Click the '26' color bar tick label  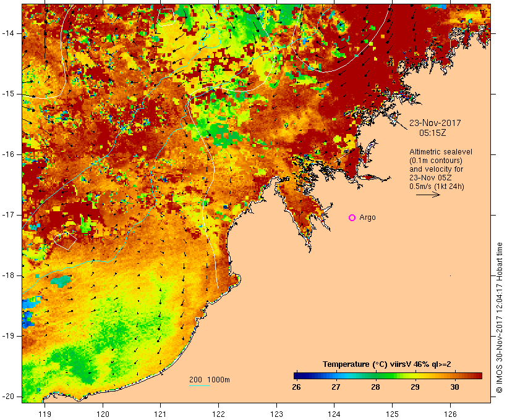pyautogui.click(x=296, y=387)
